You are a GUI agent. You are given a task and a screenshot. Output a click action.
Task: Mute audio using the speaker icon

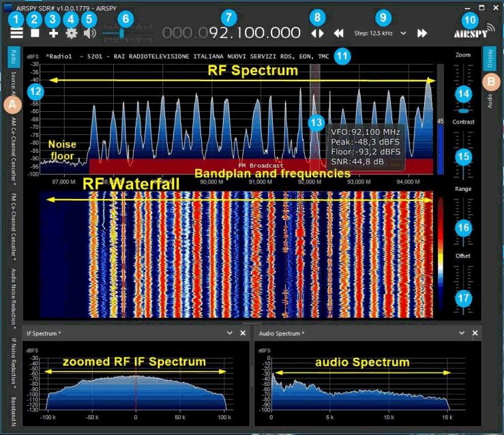[x=89, y=33]
